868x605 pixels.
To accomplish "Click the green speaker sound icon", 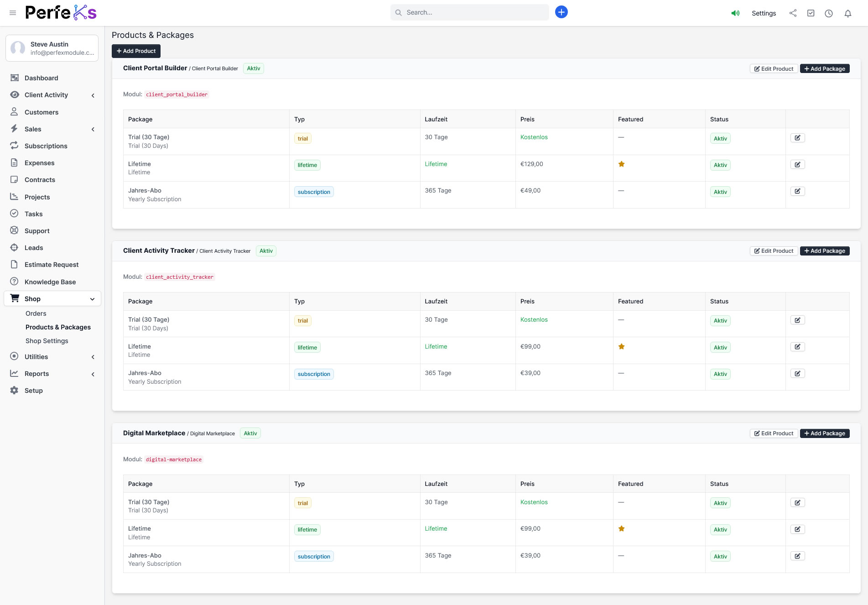I will point(735,13).
